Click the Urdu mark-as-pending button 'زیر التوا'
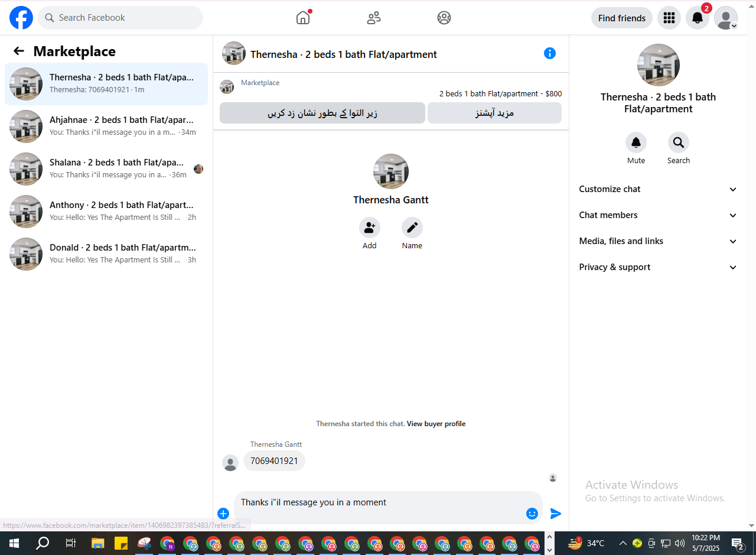The image size is (756, 555). [x=322, y=113]
